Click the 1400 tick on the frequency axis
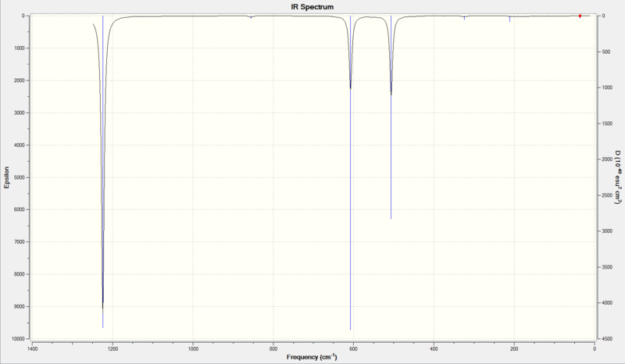This screenshot has height=364, width=625. point(32,349)
